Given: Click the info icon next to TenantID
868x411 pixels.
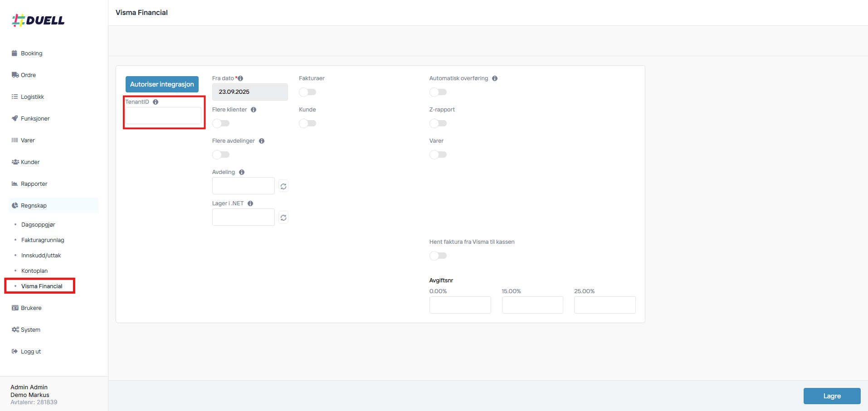Looking at the screenshot, I should click(x=156, y=102).
